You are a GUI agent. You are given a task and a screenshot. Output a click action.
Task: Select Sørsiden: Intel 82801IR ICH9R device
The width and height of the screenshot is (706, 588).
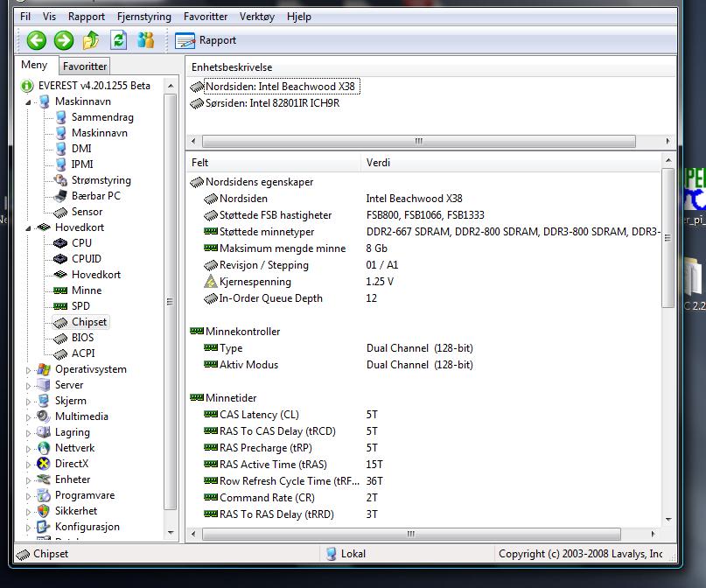272,103
